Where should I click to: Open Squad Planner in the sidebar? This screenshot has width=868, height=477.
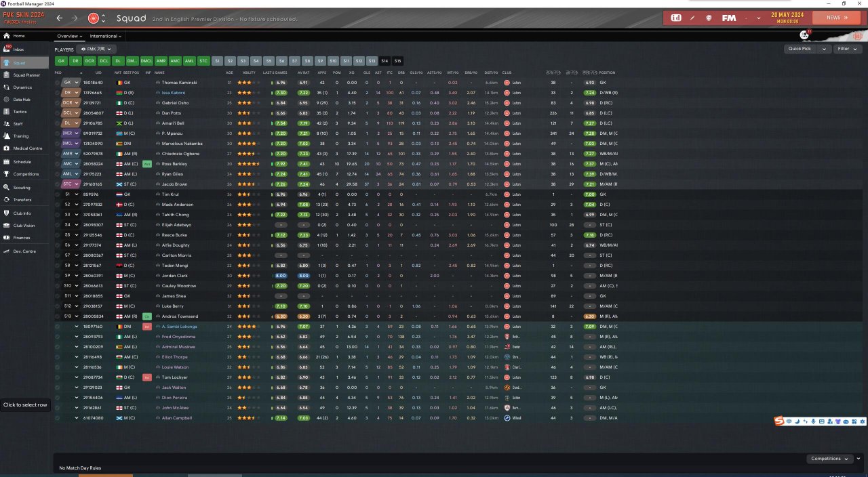click(24, 75)
